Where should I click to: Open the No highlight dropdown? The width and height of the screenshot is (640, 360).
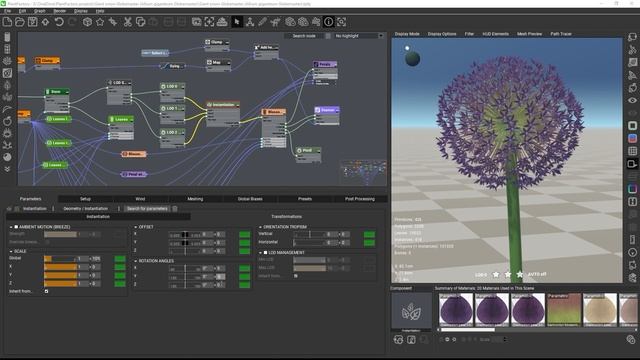[x=358, y=36]
